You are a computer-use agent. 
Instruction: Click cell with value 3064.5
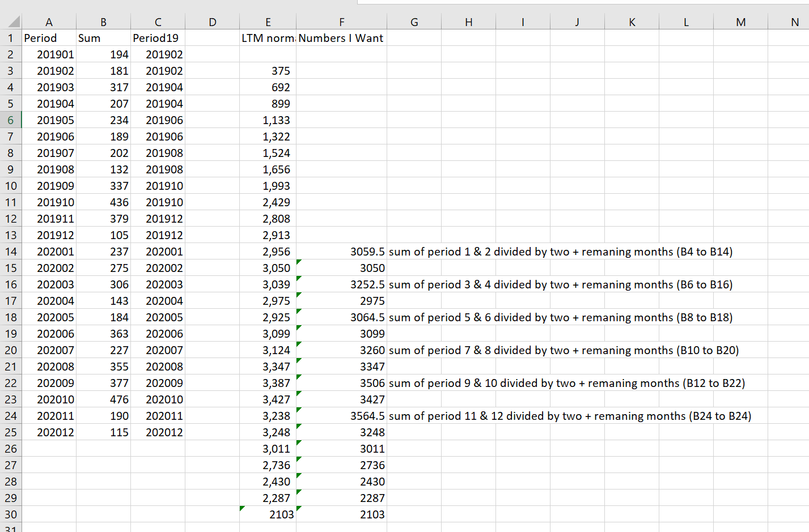[342, 317]
